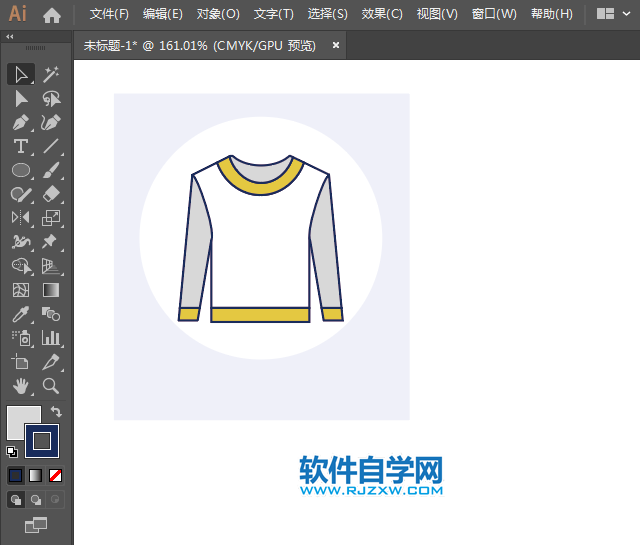This screenshot has height=545, width=640.
Task: Select the Direct Selection tool
Action: tap(21, 98)
